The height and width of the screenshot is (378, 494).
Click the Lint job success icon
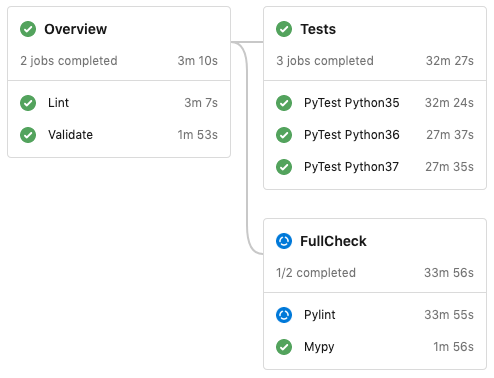(28, 103)
